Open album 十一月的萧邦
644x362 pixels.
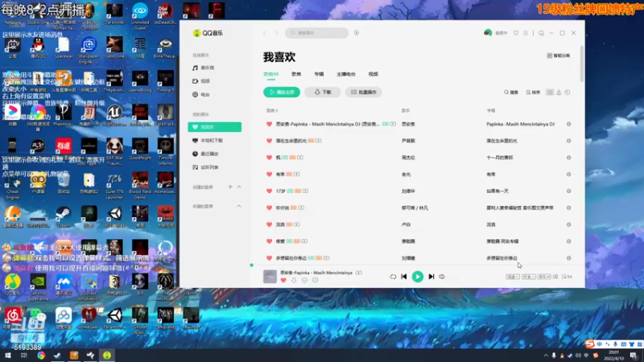tap(500, 158)
